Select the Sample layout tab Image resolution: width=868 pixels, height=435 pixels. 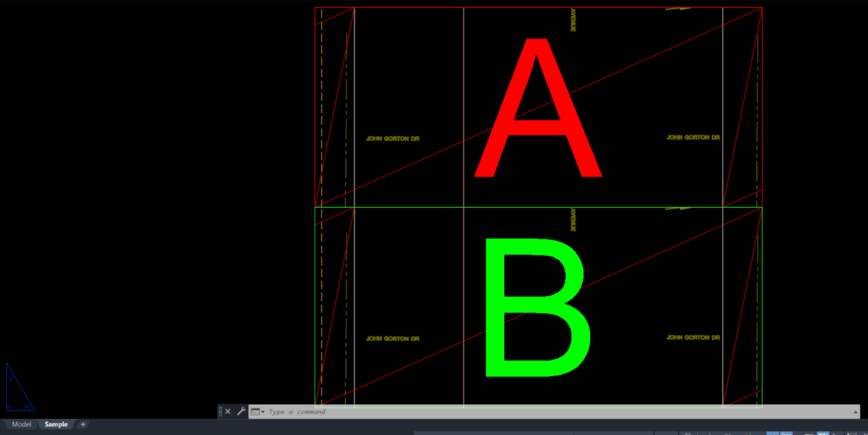pyautogui.click(x=56, y=425)
